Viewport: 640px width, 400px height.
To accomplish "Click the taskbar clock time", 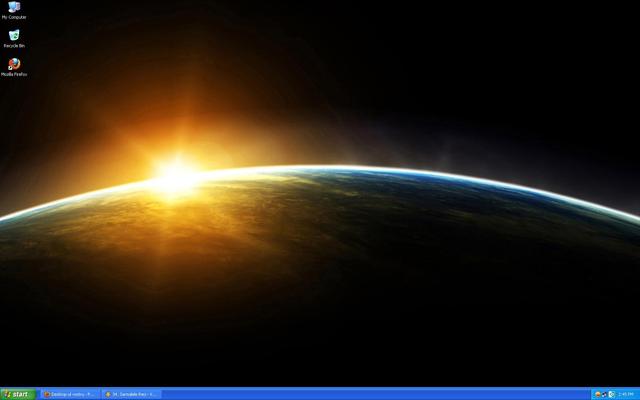I will pos(625,394).
